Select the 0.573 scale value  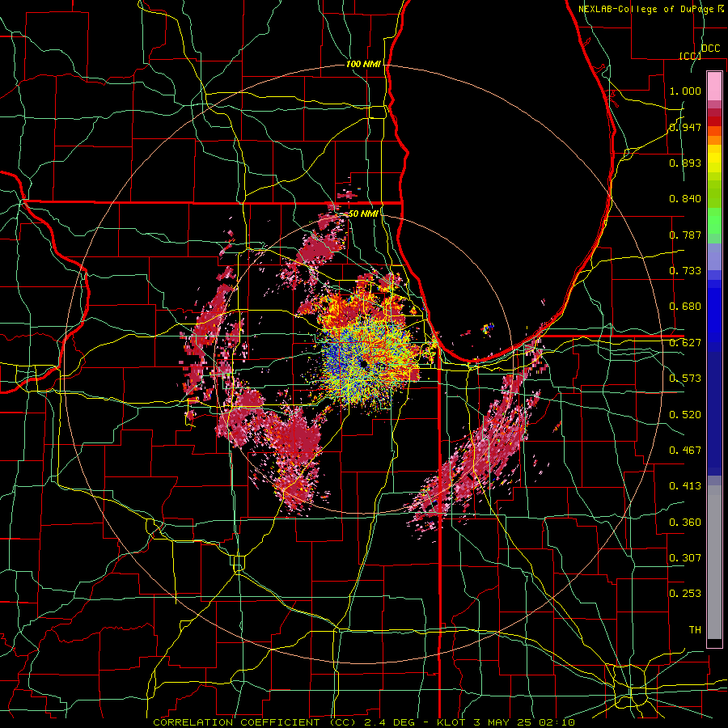(x=685, y=379)
